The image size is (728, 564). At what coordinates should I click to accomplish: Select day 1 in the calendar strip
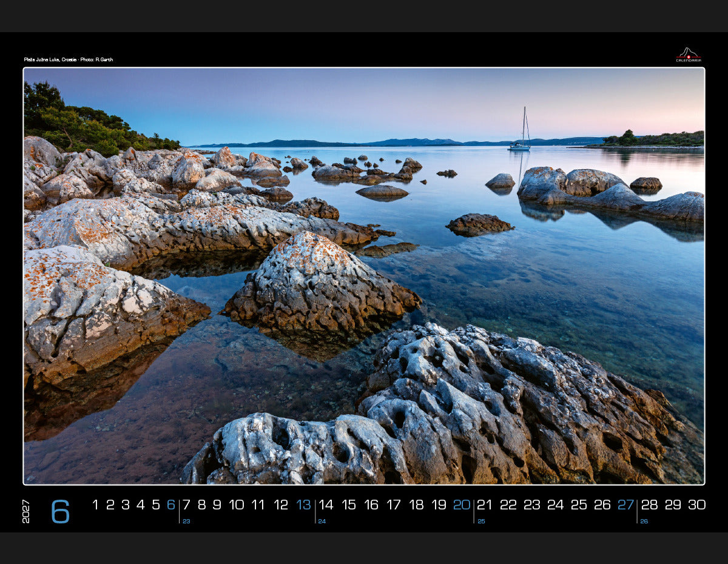click(95, 505)
